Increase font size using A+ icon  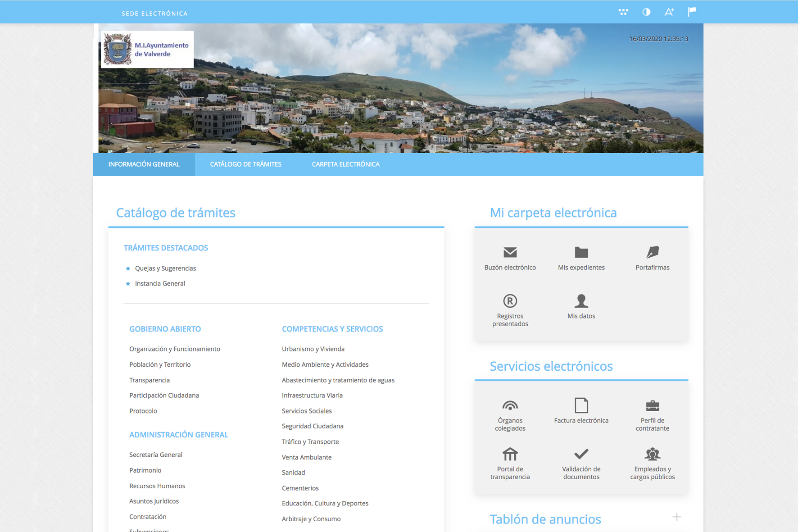tap(669, 12)
